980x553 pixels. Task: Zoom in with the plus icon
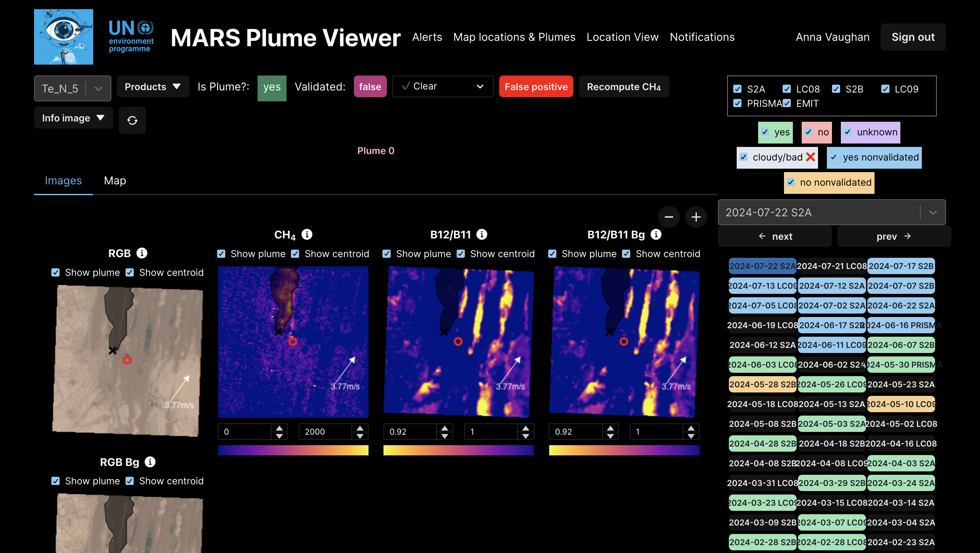(x=696, y=217)
